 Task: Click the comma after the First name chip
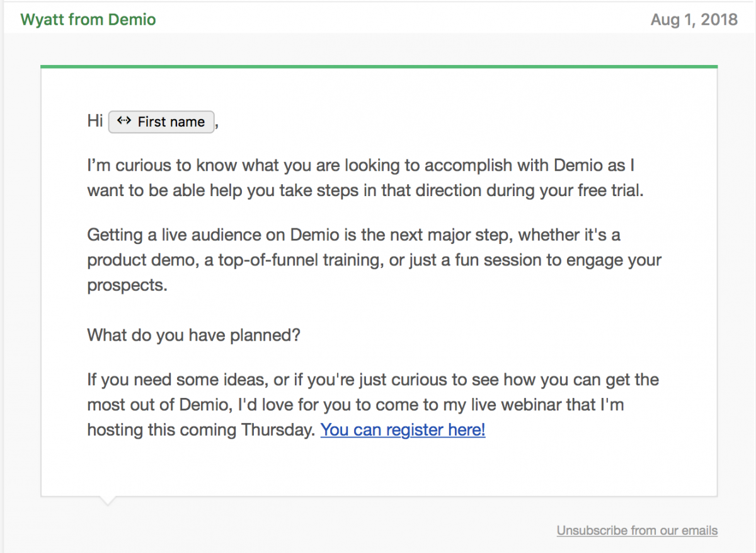click(x=217, y=124)
